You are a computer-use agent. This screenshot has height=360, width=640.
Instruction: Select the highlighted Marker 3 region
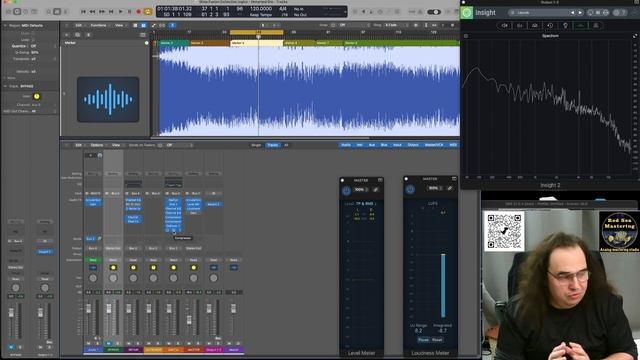pos(256,43)
